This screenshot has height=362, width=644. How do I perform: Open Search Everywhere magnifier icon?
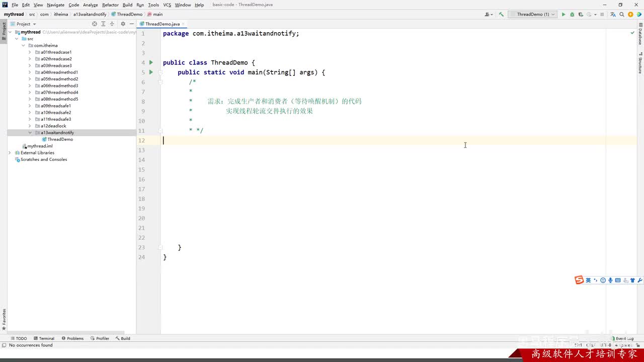[622, 15]
